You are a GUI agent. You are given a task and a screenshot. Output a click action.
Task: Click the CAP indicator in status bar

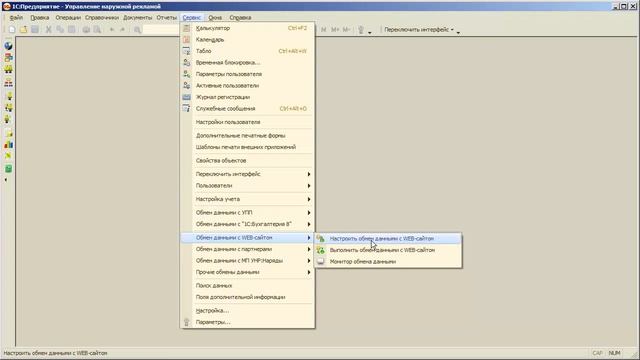[597, 353]
